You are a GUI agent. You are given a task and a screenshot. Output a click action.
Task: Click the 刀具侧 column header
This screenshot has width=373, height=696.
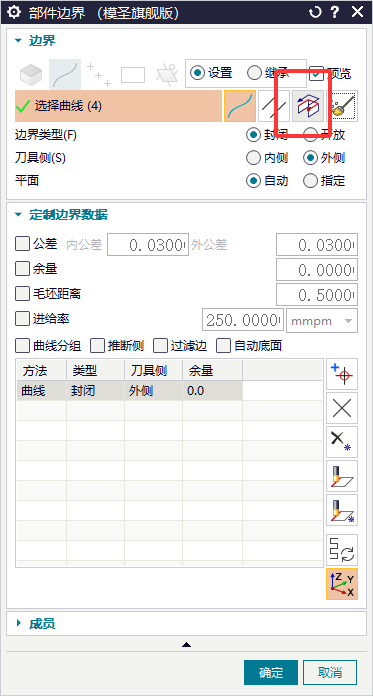point(154,370)
